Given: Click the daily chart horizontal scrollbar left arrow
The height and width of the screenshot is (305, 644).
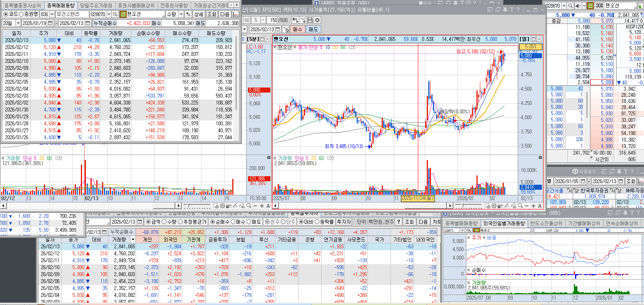Looking at the screenshot, I should (276, 206).
